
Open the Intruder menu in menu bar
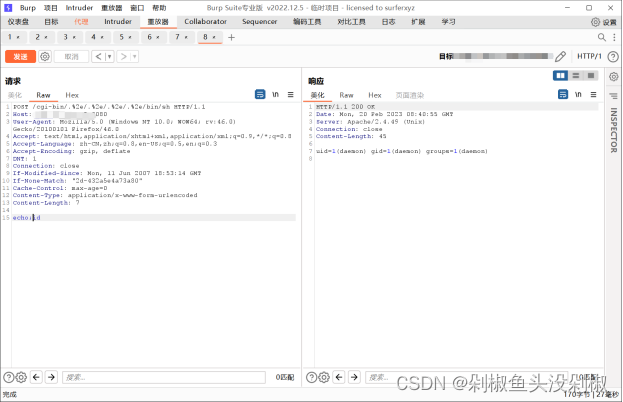79,8
